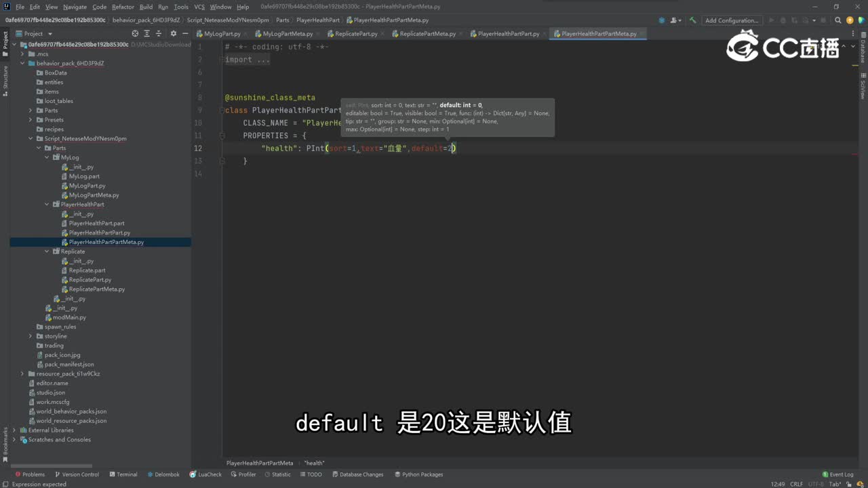The image size is (868, 488).
Task: Open the Project view dropdown
Action: [x=34, y=33]
